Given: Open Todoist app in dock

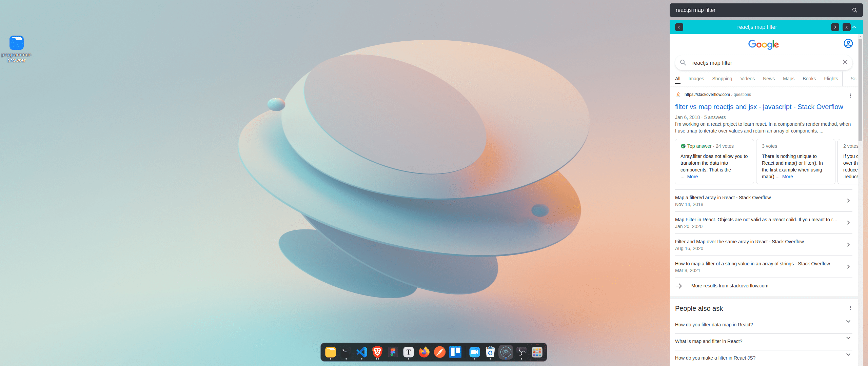Looking at the screenshot, I should click(x=439, y=352).
